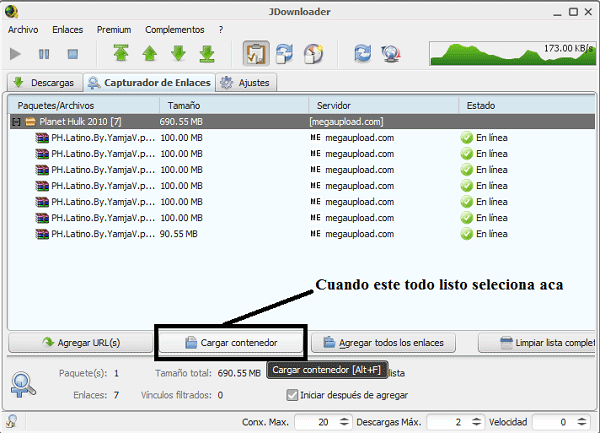The width and height of the screenshot is (600, 433).
Task: Click the Cargar contenedor button
Action: coord(231,342)
